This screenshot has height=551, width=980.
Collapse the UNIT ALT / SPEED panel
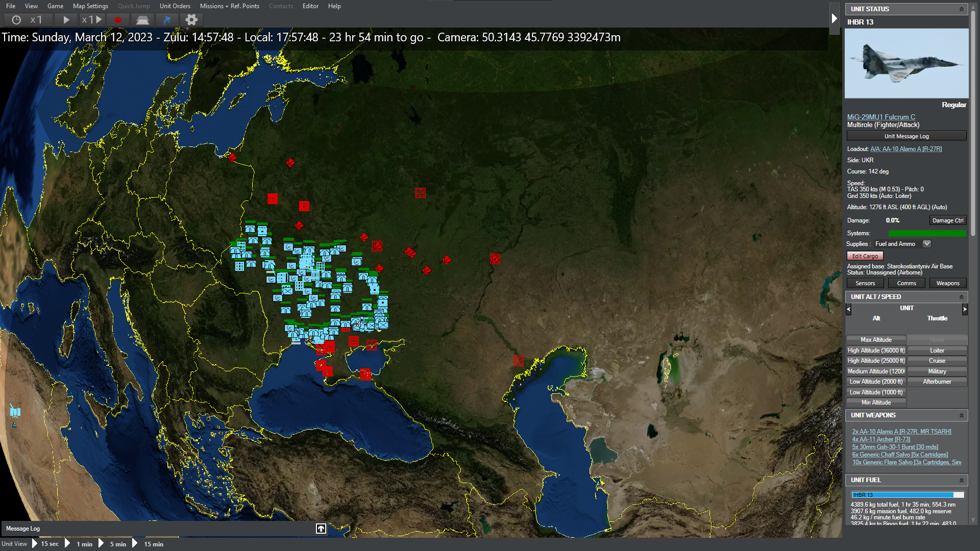tap(962, 297)
